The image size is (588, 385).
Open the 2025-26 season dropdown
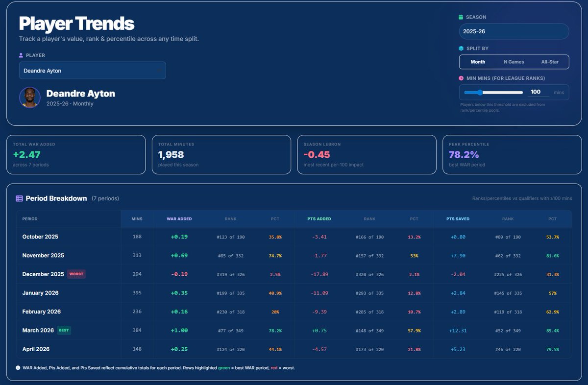pos(514,31)
